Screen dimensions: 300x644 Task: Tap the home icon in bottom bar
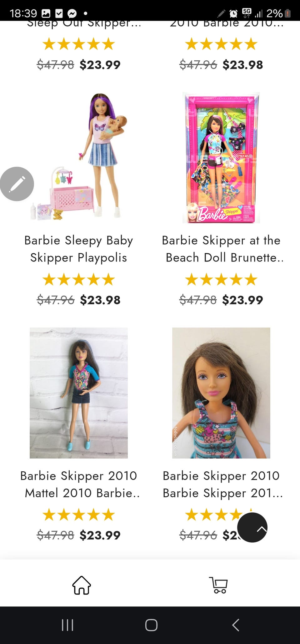[82, 585]
